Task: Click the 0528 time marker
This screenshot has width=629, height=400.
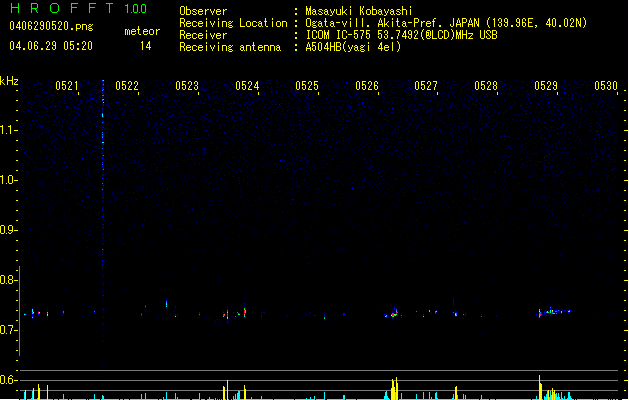Action: (486, 86)
